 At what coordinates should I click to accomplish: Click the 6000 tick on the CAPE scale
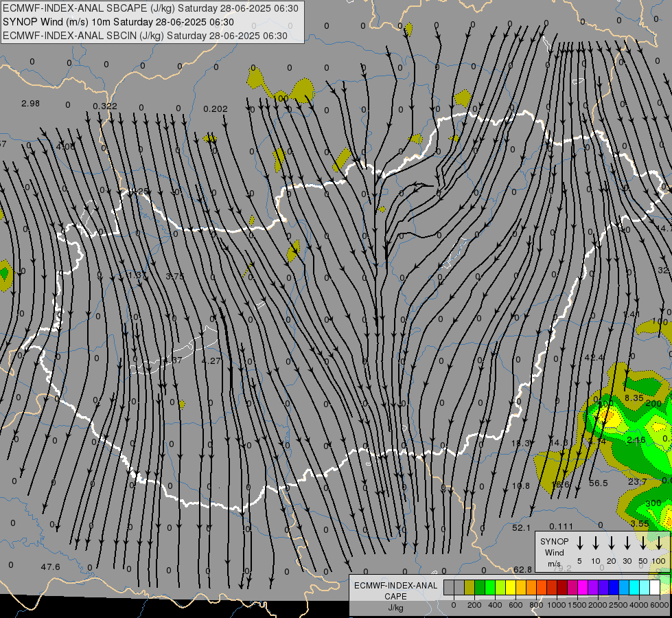[x=660, y=605]
